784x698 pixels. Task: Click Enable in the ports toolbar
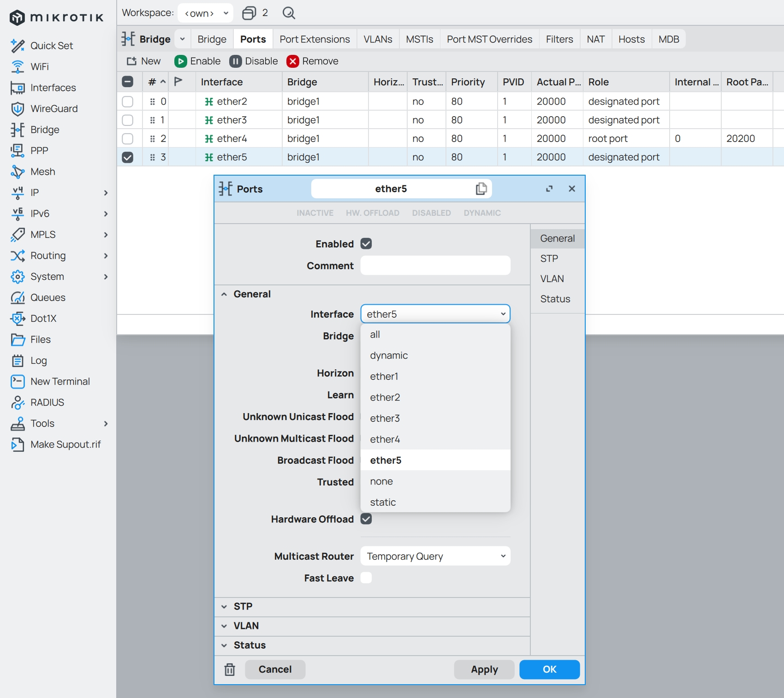[x=197, y=61]
